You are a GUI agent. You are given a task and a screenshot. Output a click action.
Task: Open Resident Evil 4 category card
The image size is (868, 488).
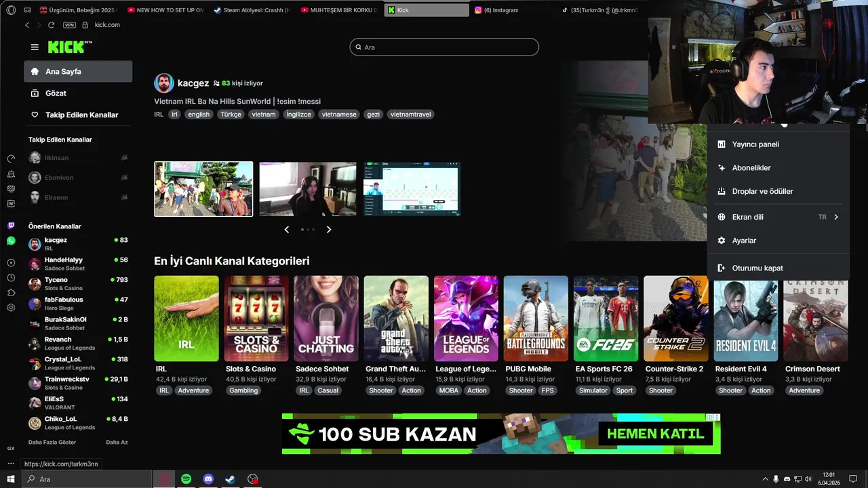point(746,319)
